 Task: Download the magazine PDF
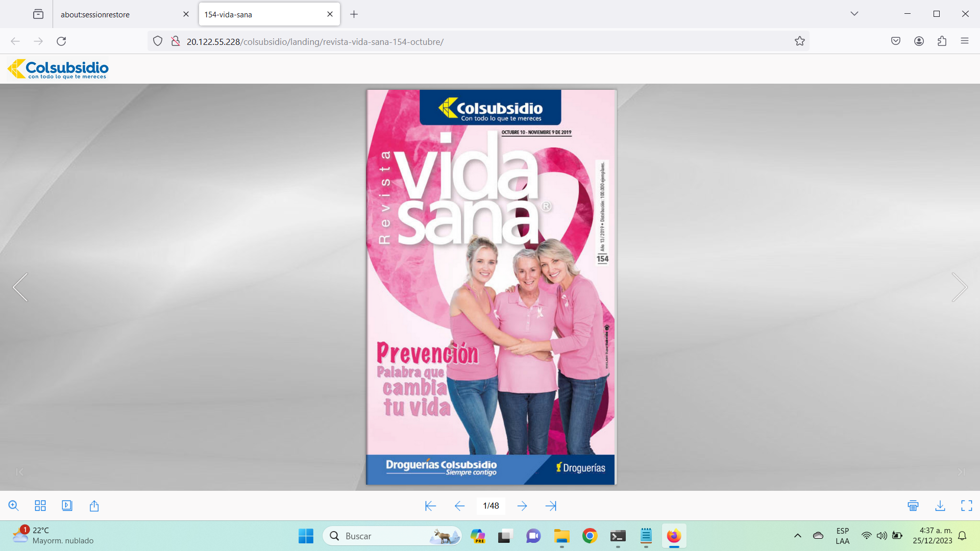(x=940, y=506)
